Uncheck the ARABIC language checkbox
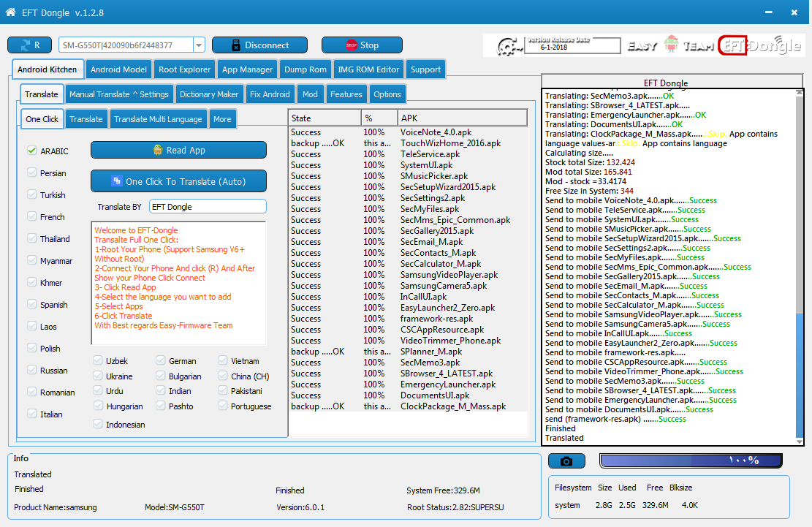The image size is (812, 527). tap(32, 151)
